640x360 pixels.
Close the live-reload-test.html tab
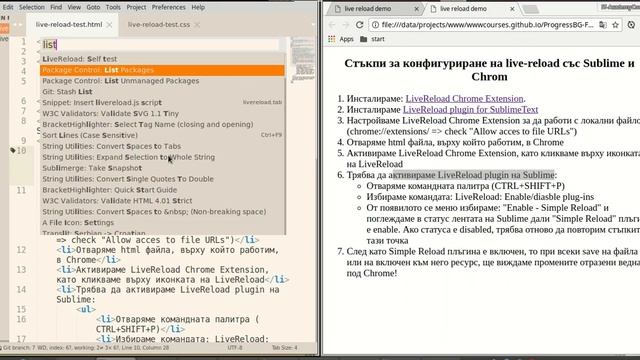(x=109, y=24)
